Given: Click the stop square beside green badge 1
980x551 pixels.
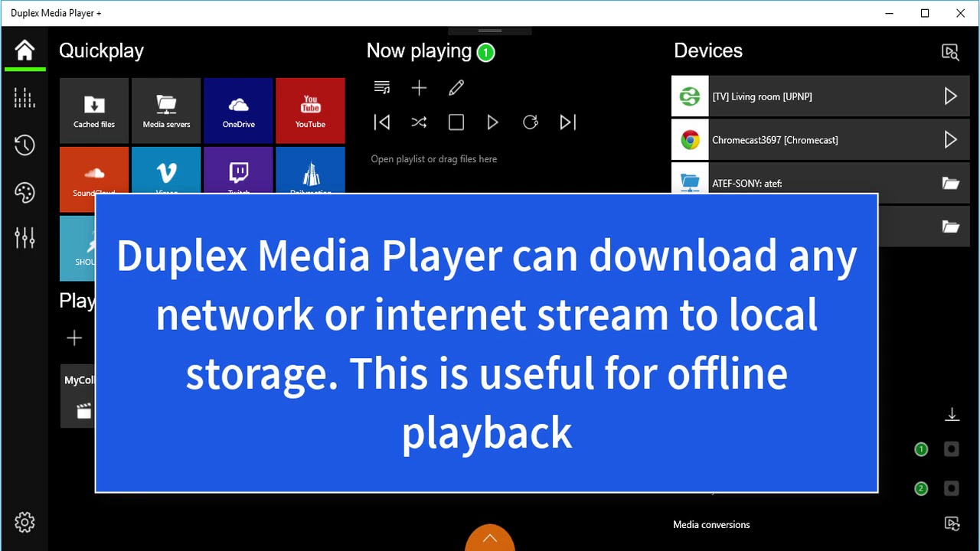Looking at the screenshot, I should pyautogui.click(x=952, y=449).
